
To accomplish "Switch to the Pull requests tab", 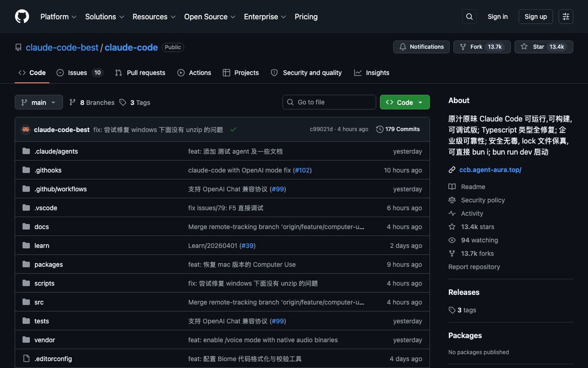I will (140, 73).
